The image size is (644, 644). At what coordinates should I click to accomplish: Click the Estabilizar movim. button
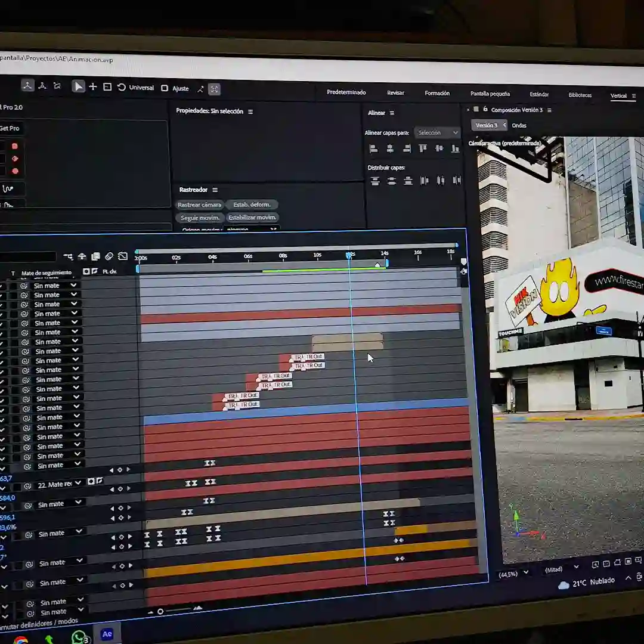pyautogui.click(x=252, y=218)
